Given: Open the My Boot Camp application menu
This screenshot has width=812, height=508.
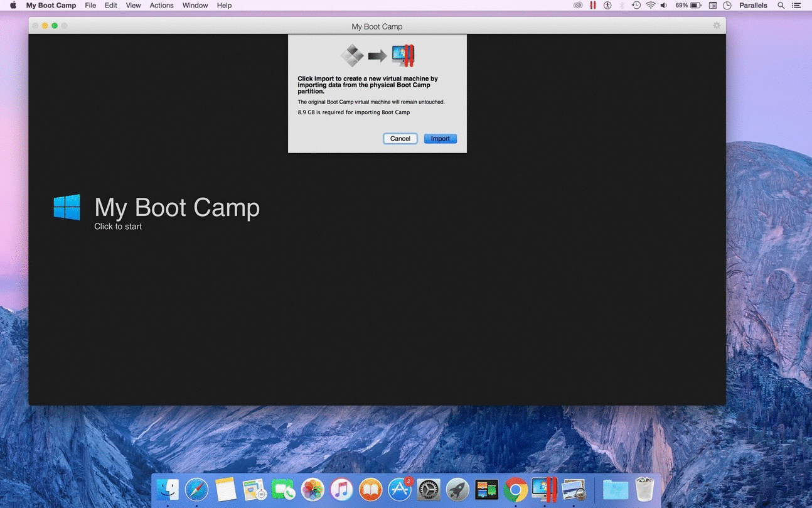Looking at the screenshot, I should (x=51, y=5).
